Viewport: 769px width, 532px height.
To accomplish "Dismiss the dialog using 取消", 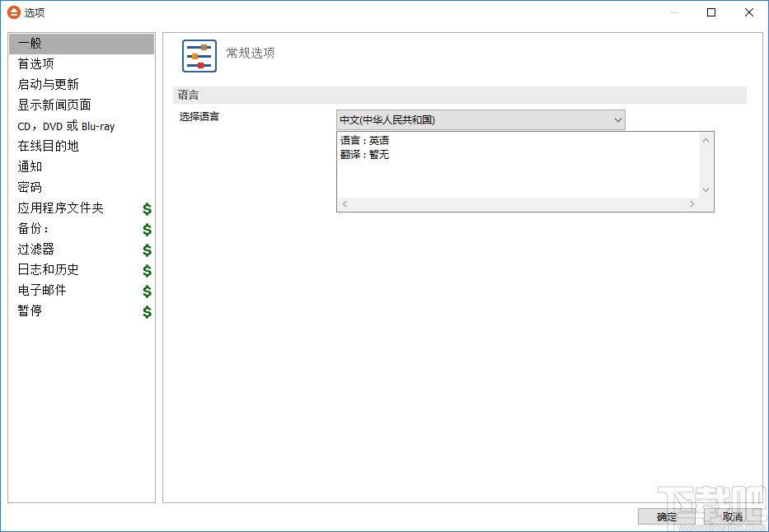I will (732, 516).
